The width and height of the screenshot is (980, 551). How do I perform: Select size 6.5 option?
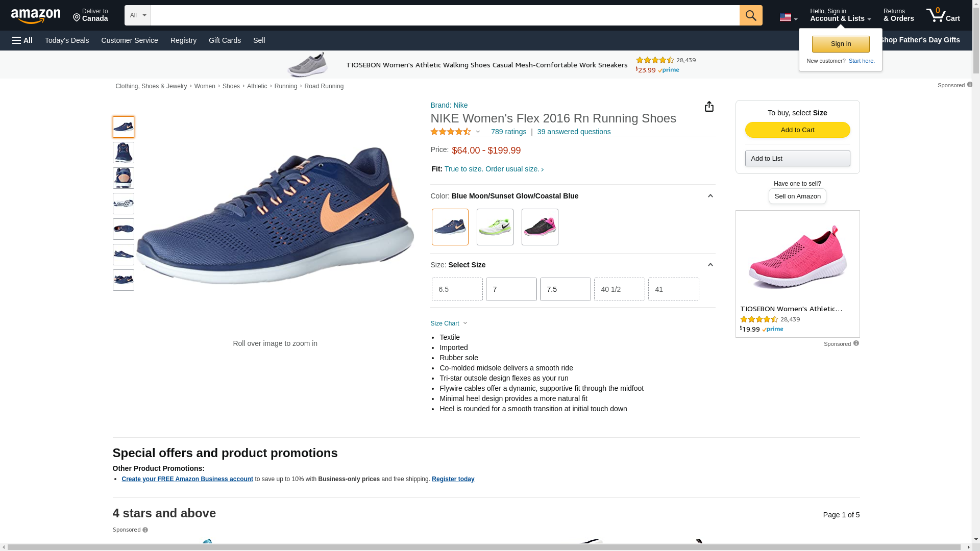point(457,289)
